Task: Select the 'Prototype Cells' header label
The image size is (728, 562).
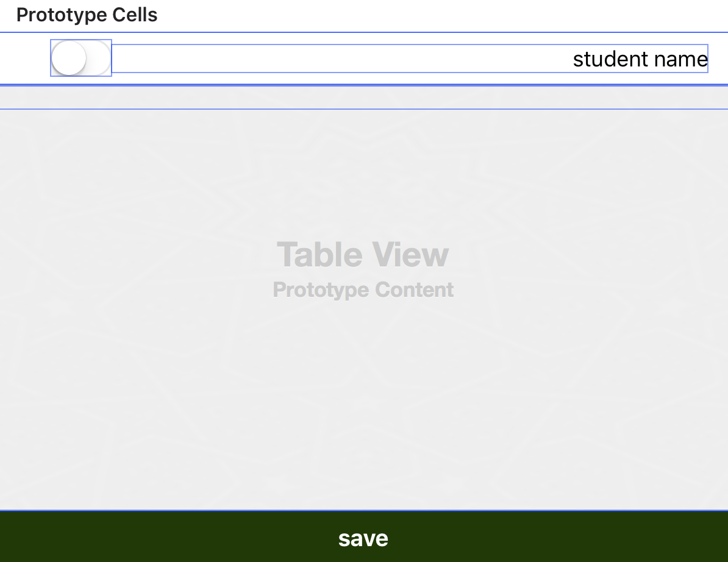Action: 87,15
